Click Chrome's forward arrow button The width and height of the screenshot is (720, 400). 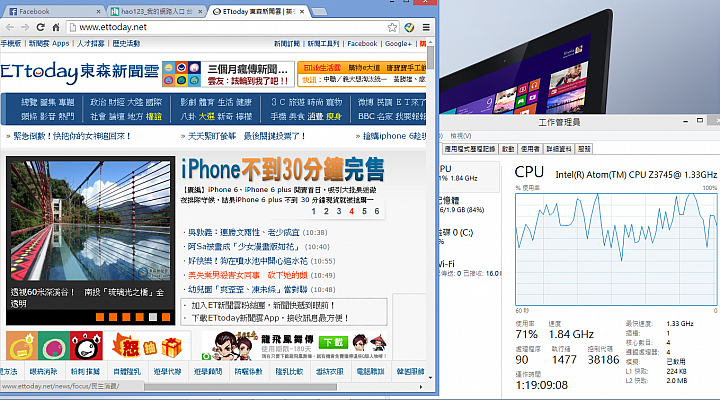click(25, 28)
